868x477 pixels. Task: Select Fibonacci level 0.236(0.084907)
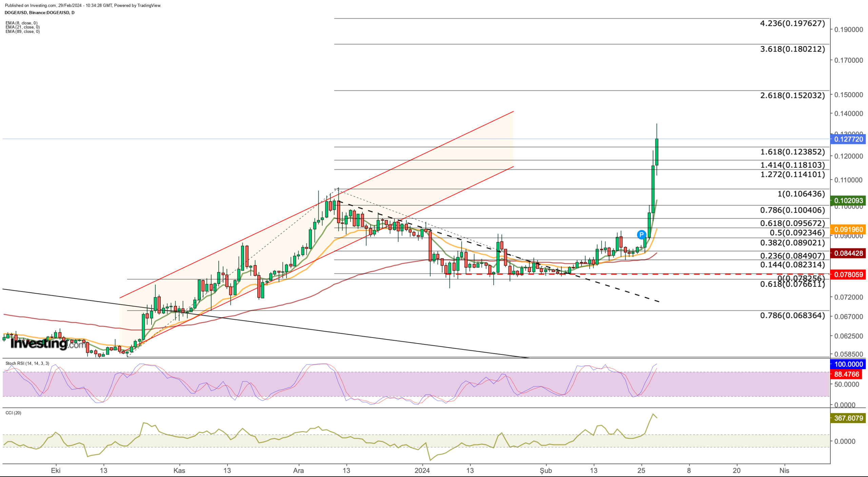[x=792, y=256]
